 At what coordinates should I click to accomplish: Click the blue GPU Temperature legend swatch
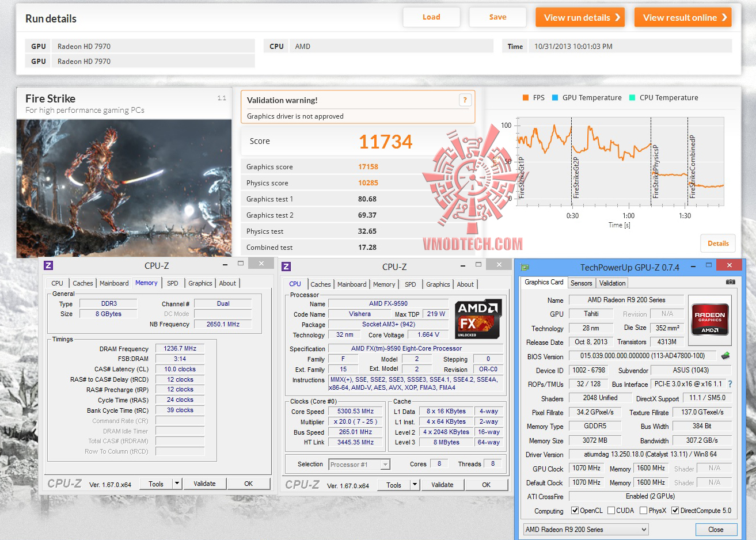coord(555,98)
